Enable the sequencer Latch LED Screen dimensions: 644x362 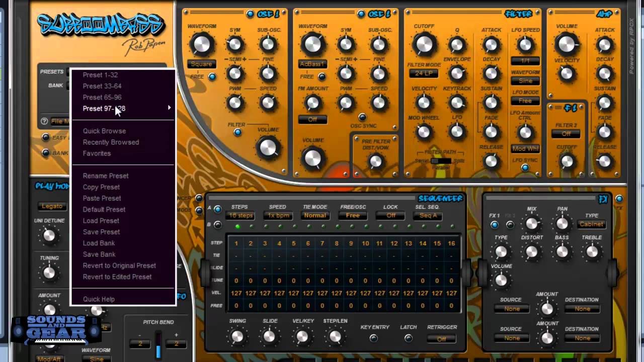point(408,338)
